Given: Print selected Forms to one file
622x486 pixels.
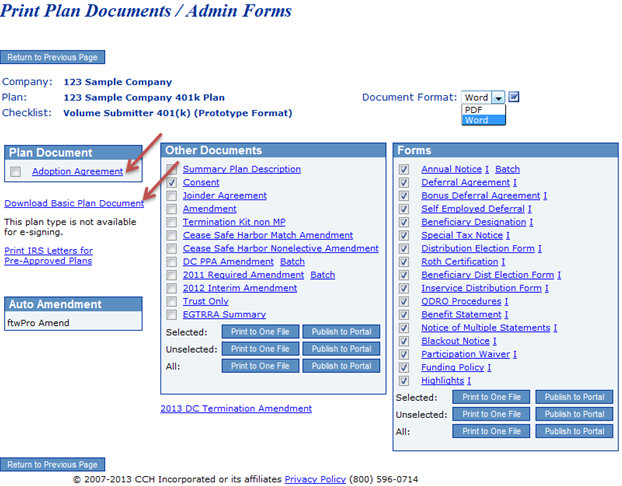Looking at the screenshot, I should point(491,397).
